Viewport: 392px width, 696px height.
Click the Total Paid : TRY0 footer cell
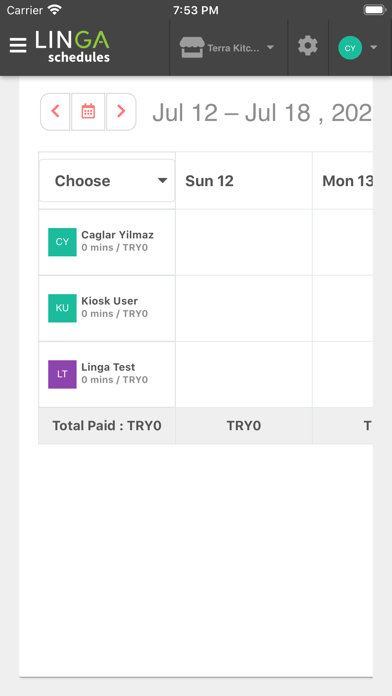[107, 426]
